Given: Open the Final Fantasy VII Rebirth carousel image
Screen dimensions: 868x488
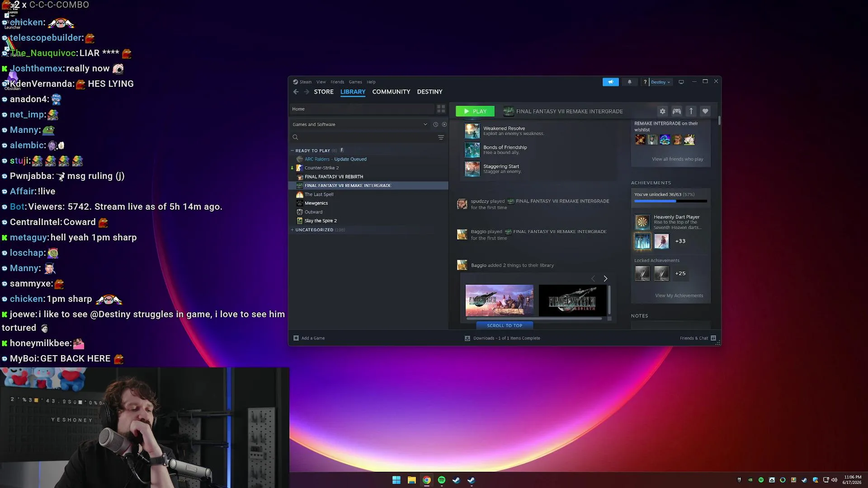Looking at the screenshot, I should [572, 300].
